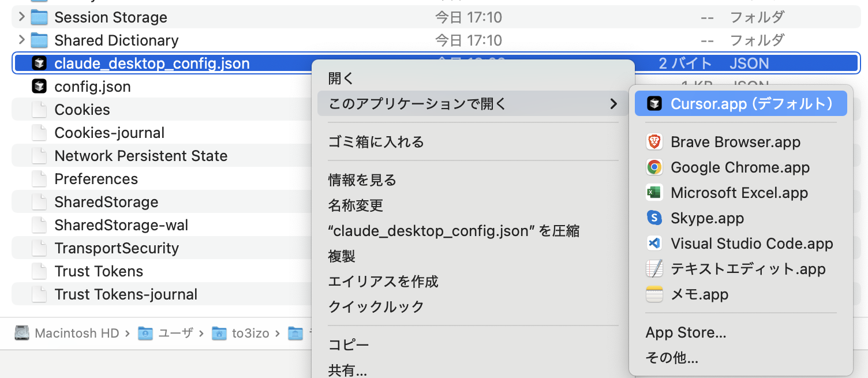Click the SharedStorage file icon
Image resolution: width=868 pixels, height=378 pixels.
pyautogui.click(x=39, y=202)
